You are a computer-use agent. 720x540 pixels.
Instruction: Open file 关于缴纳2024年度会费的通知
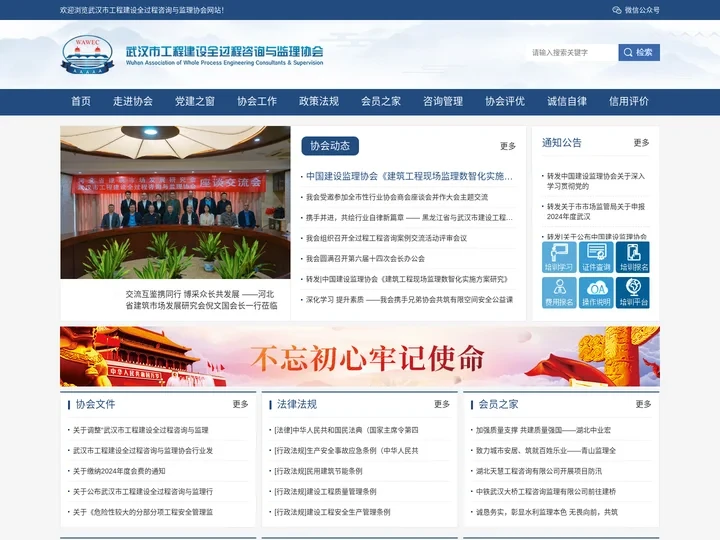point(119,471)
